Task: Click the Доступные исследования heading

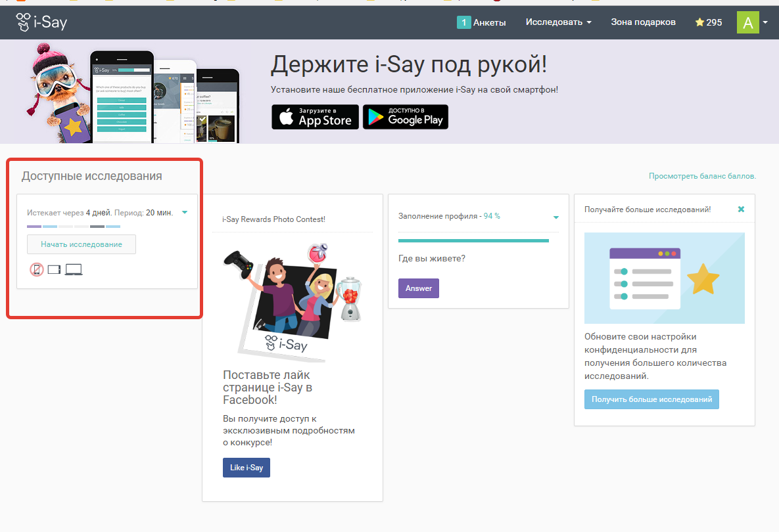Action: (92, 176)
